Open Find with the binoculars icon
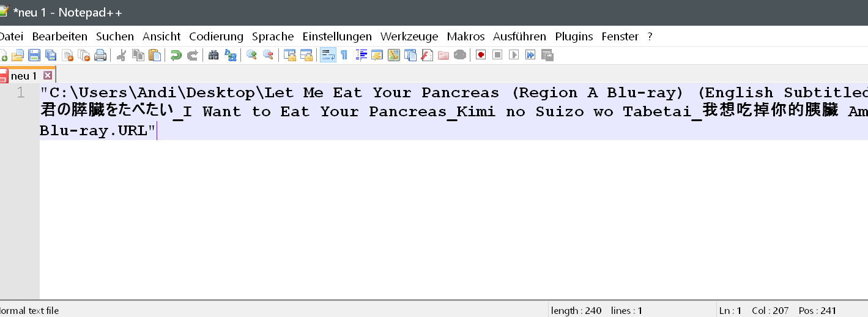868x317 pixels. tap(213, 55)
